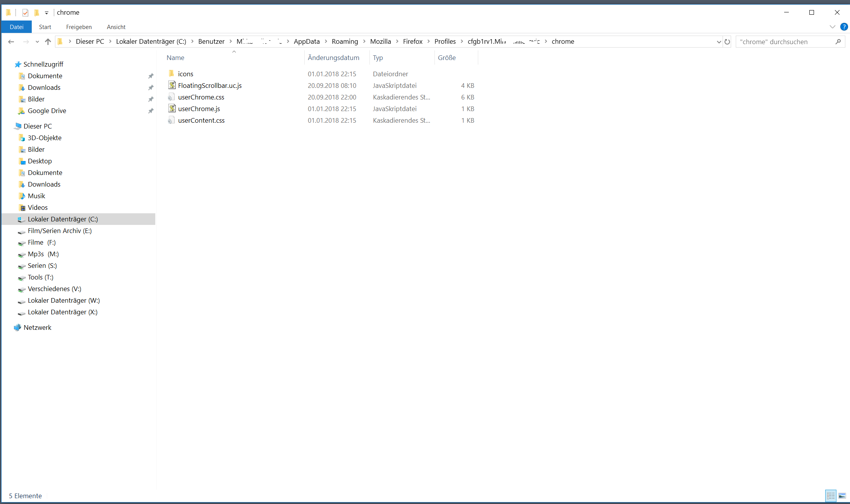Click the Up one level arrow

pyautogui.click(x=48, y=42)
